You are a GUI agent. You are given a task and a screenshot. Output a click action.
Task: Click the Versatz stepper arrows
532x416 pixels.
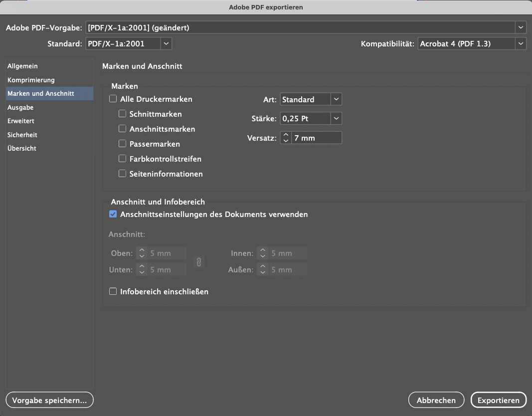(286, 138)
